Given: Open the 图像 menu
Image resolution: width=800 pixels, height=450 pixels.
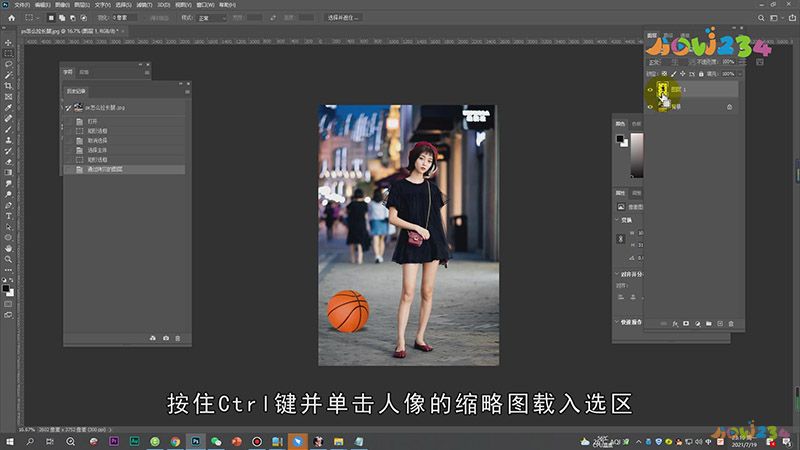Looking at the screenshot, I should click(x=62, y=5).
